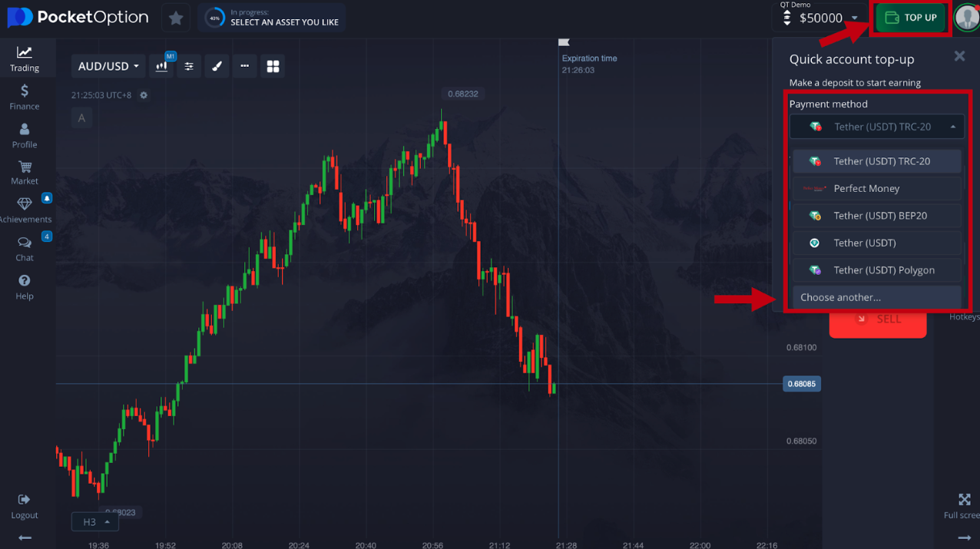This screenshot has width=980, height=549.
Task: Open payment method combo box
Action: [x=877, y=127]
